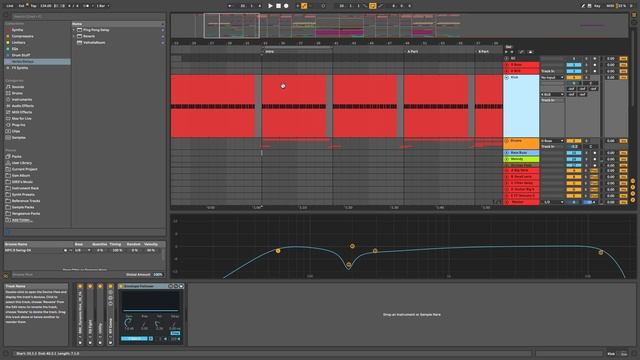The height and width of the screenshot is (360, 640).
Task: Select the high-cut EQ band point
Action: [601, 253]
